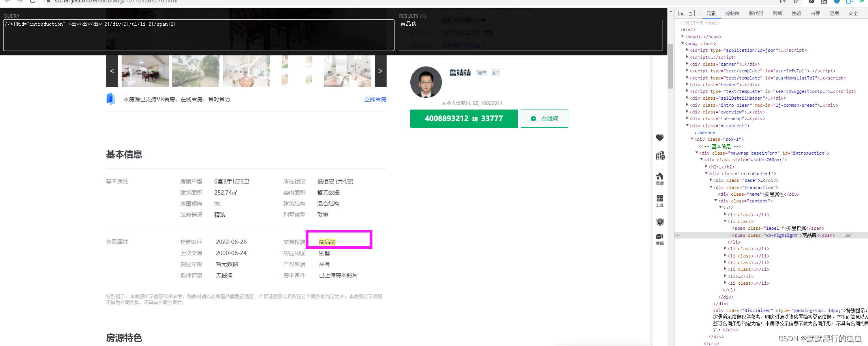Click the agent name 詹靖靖

click(460, 73)
